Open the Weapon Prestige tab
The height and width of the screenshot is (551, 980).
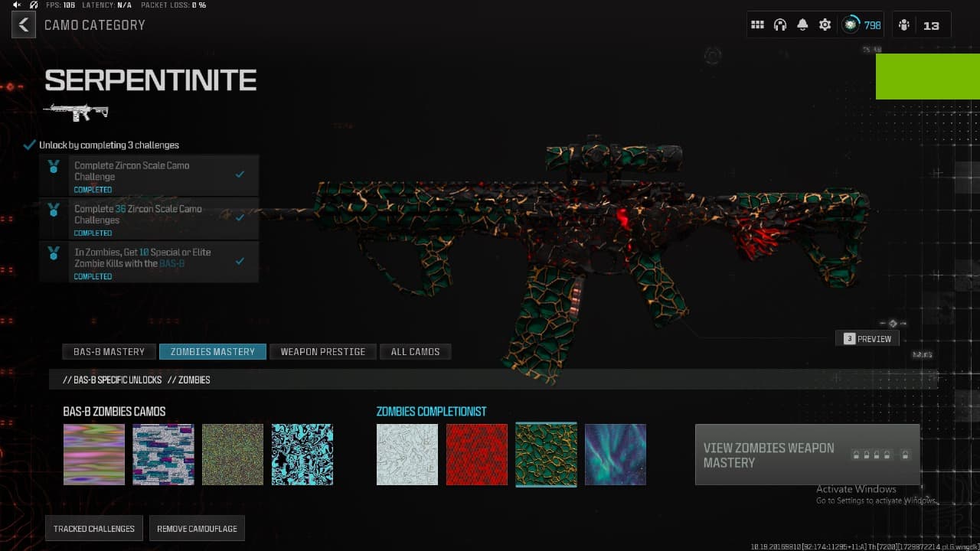tap(323, 352)
